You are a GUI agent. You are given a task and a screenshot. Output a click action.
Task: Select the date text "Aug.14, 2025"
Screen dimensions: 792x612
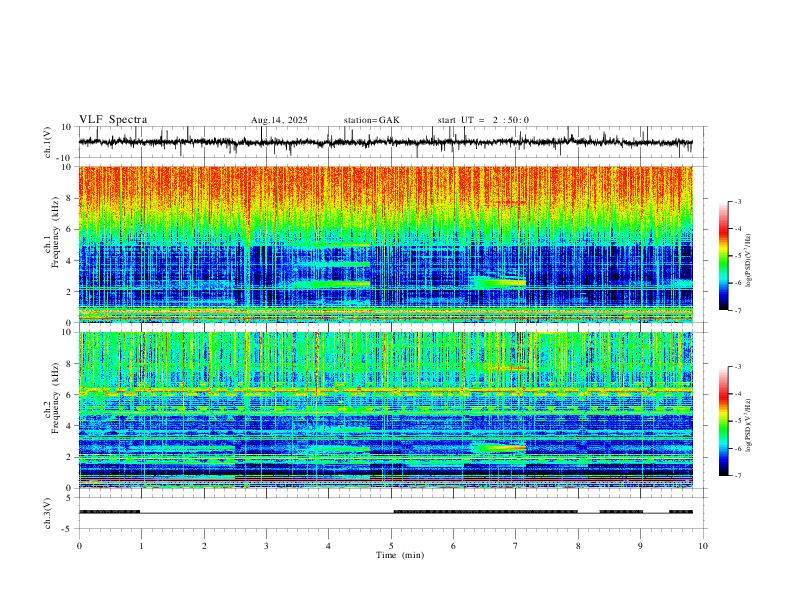coord(279,120)
